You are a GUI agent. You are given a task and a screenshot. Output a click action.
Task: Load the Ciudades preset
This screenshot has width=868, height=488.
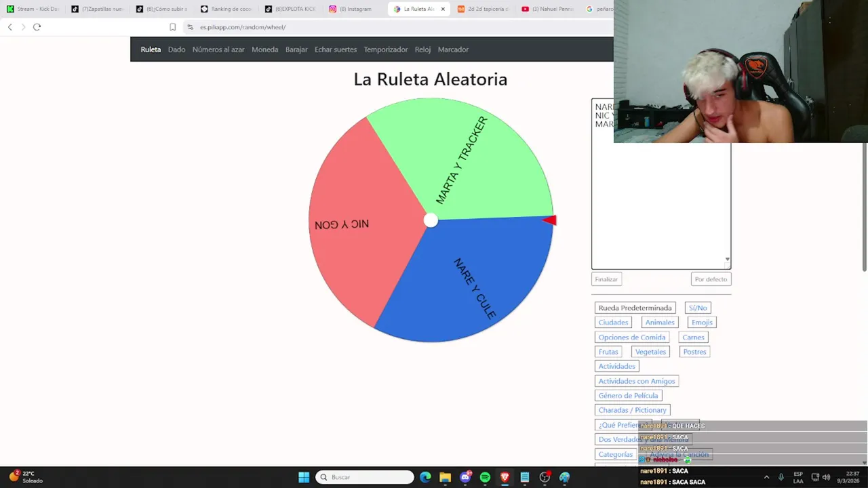pyautogui.click(x=613, y=323)
